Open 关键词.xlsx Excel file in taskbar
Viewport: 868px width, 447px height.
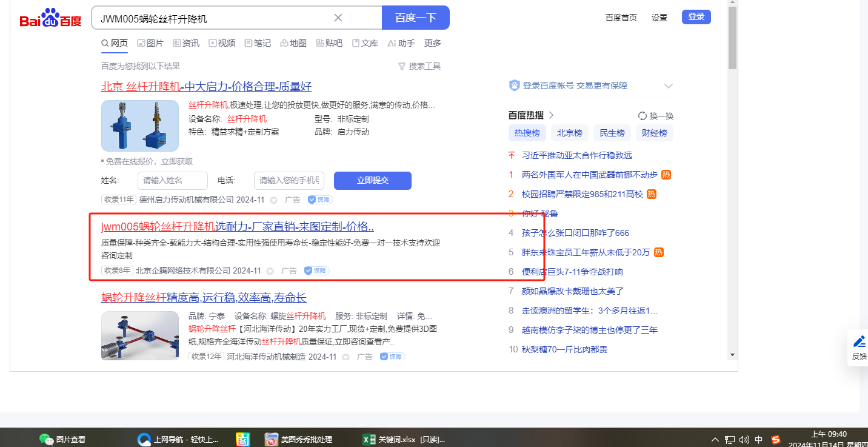point(404,439)
